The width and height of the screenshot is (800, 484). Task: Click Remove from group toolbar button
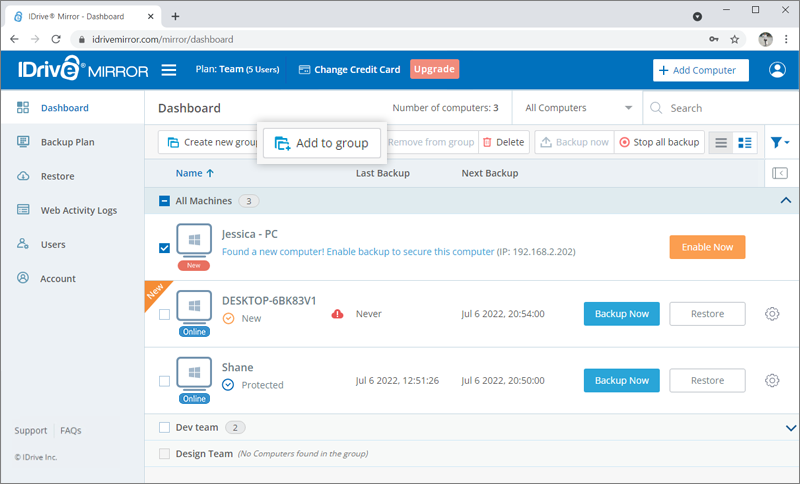pyautogui.click(x=431, y=142)
